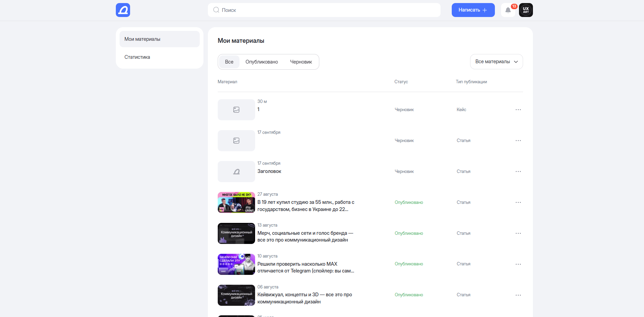The image size is (644, 317).
Task: Open the Кейвижуал, концепты и 3D article
Action: coord(304,298)
